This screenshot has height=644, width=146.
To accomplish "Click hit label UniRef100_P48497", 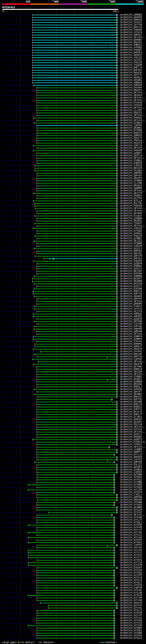I will pos(131,50).
